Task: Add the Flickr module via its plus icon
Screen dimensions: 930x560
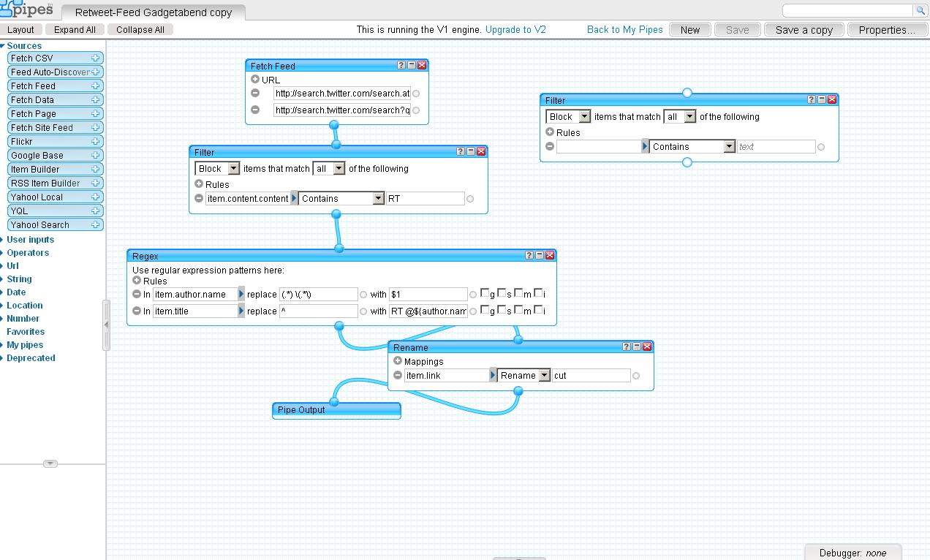Action: click(x=95, y=142)
